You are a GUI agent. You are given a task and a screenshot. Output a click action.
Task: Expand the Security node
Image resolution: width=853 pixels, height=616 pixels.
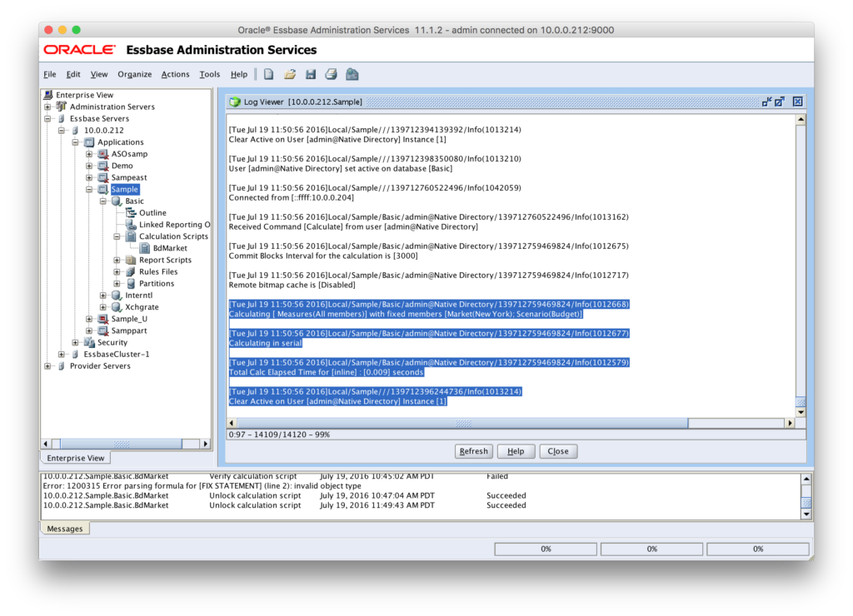(76, 342)
